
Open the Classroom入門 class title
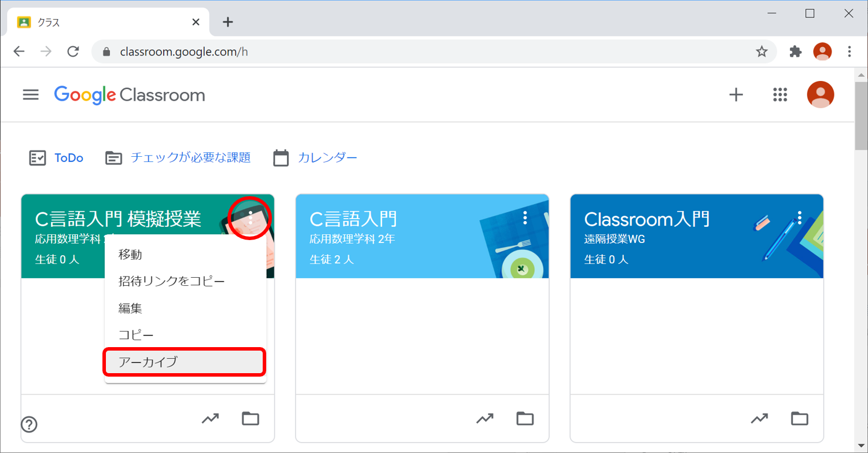pos(647,219)
